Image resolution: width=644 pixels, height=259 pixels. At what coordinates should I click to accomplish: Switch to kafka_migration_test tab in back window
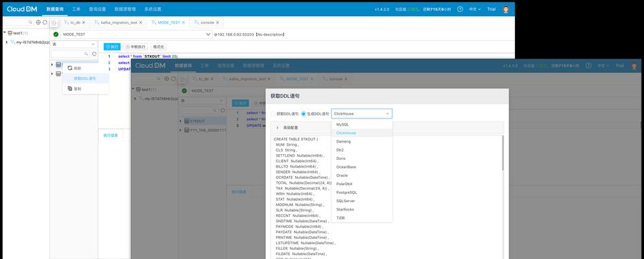click(119, 23)
